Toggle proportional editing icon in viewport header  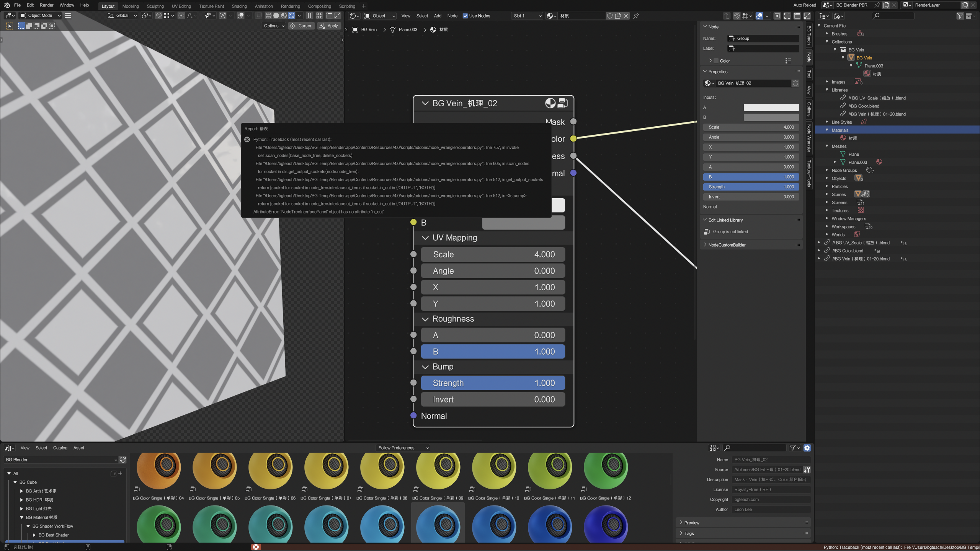pyautogui.click(x=181, y=16)
